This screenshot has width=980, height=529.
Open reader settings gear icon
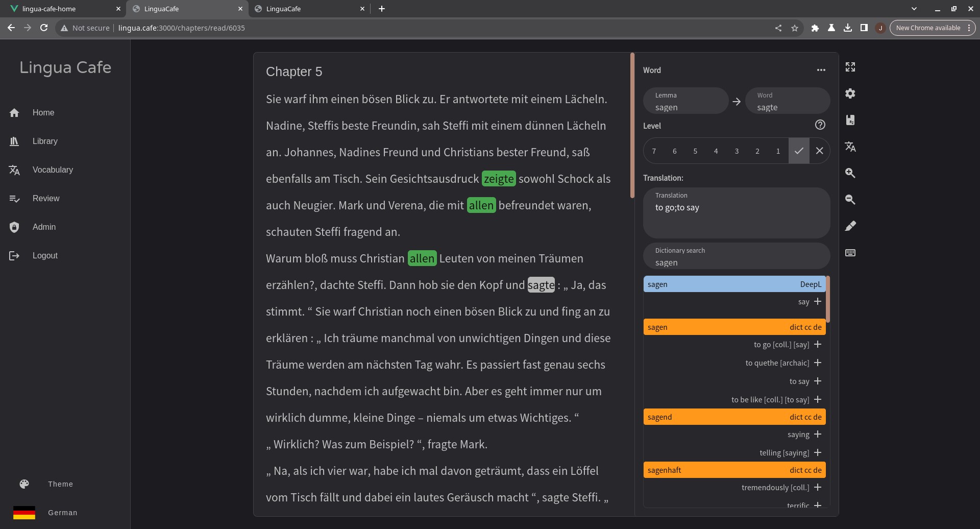850,93
